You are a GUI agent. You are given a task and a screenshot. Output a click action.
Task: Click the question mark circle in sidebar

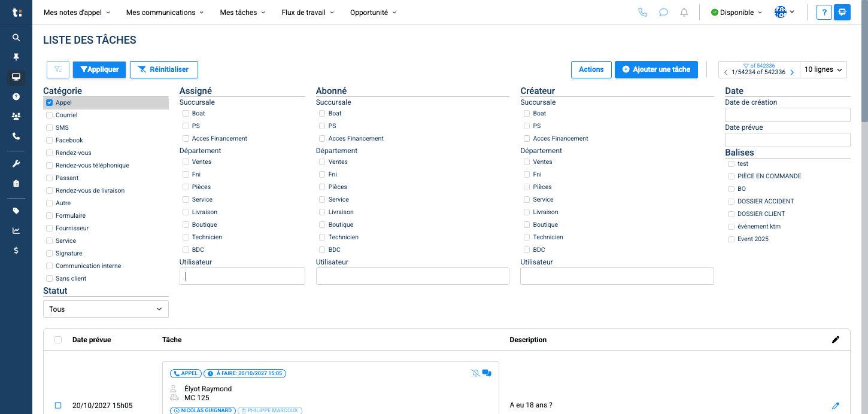(16, 96)
